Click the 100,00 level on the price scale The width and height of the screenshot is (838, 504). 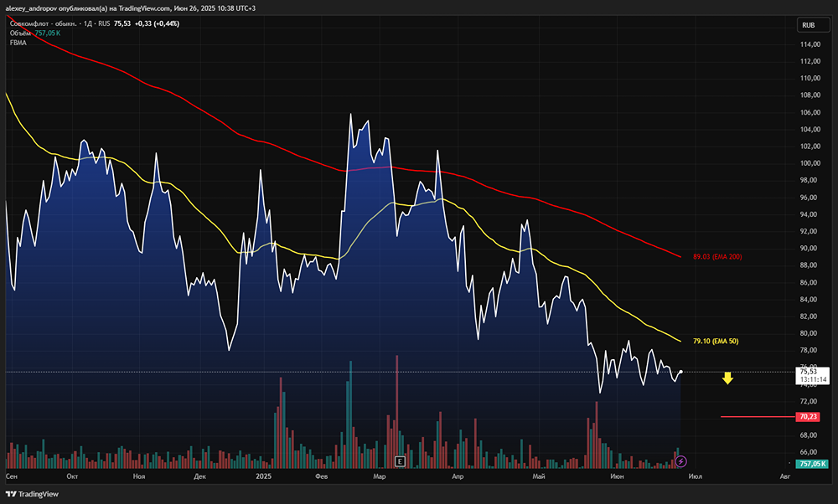(x=810, y=163)
